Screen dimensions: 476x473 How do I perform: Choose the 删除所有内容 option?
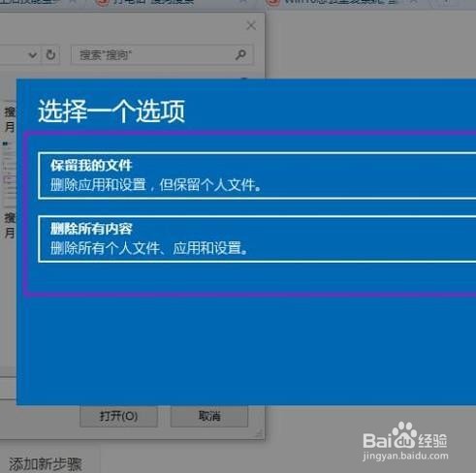[257, 239]
